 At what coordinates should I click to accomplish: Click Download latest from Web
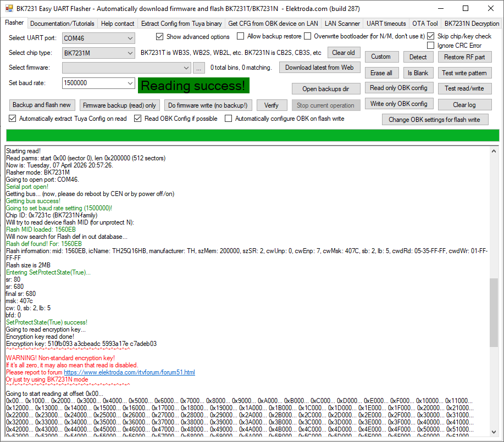click(319, 68)
